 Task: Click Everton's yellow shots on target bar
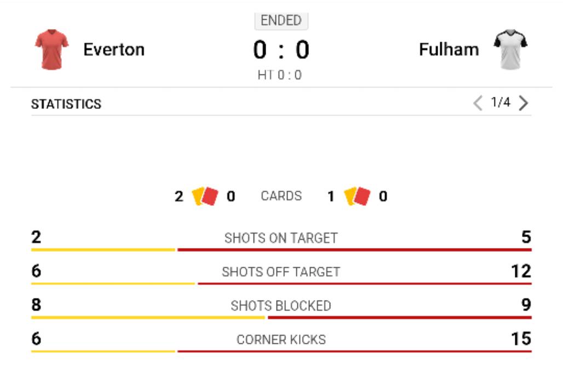[103, 250]
